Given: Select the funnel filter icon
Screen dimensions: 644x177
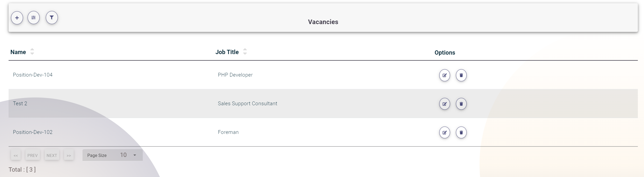Looking at the screenshot, I should click(x=52, y=17).
